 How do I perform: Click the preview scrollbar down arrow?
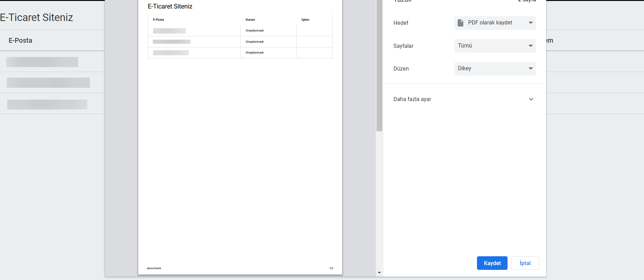(379, 273)
